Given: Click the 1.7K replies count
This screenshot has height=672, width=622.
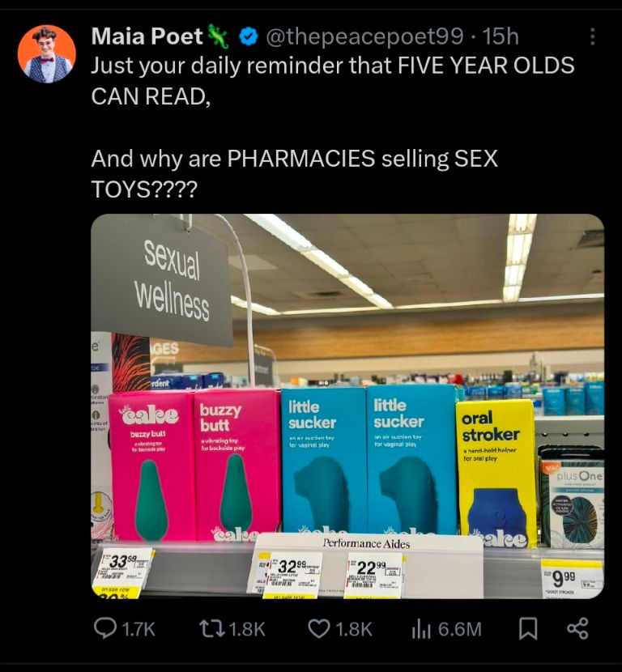Looking at the screenshot, I should click(138, 630).
